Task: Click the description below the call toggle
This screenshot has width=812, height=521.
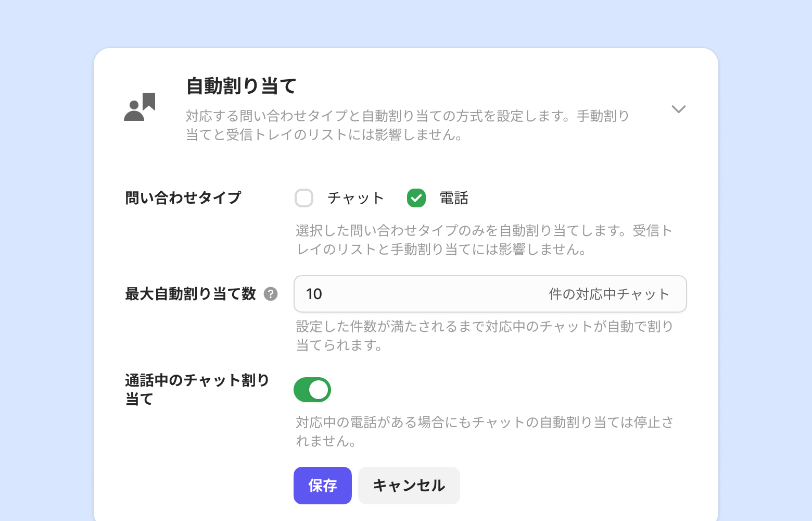Action: [484, 432]
